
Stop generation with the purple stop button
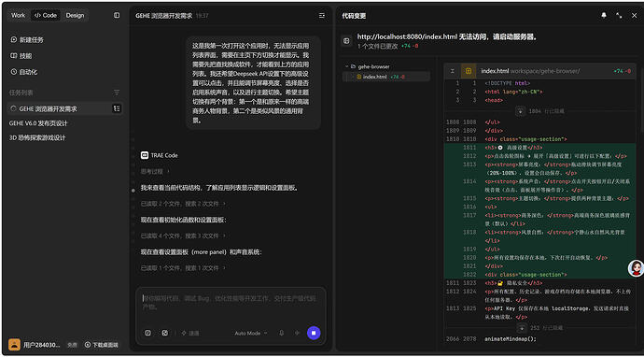coord(314,333)
